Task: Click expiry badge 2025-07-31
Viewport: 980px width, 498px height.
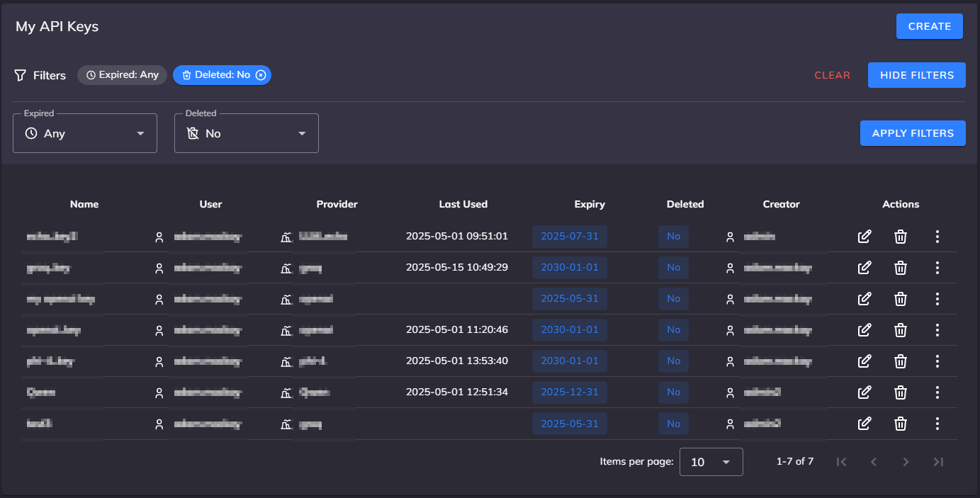Action: (570, 237)
